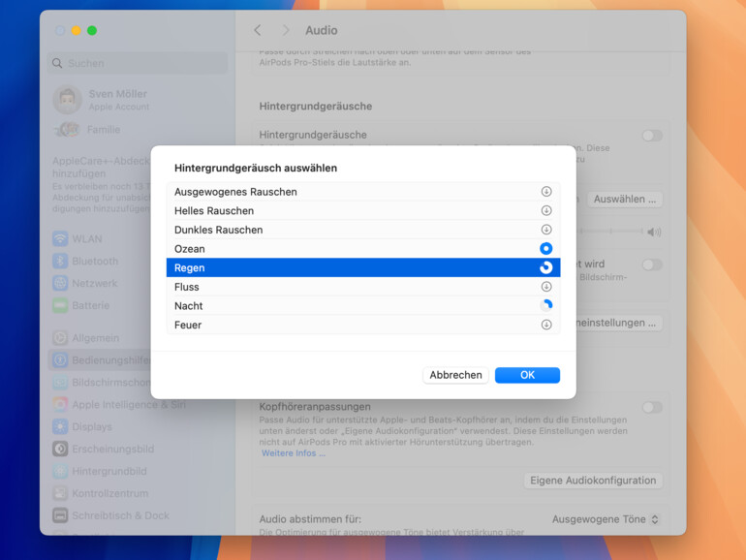Toggle the Kopfhöreranpassungen switch

tap(652, 407)
